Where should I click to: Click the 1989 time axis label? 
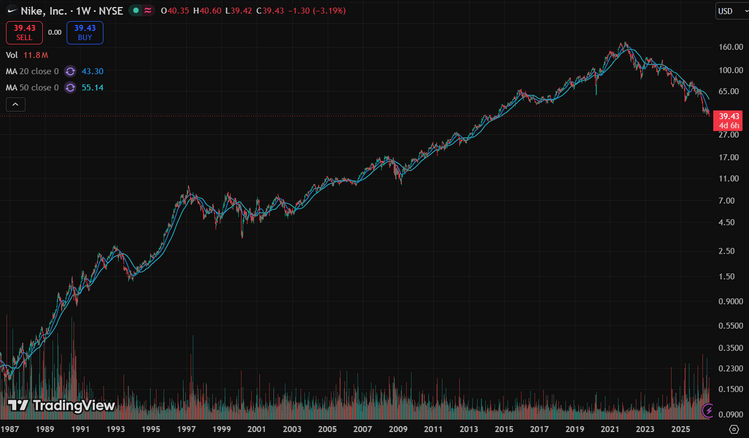click(45, 429)
